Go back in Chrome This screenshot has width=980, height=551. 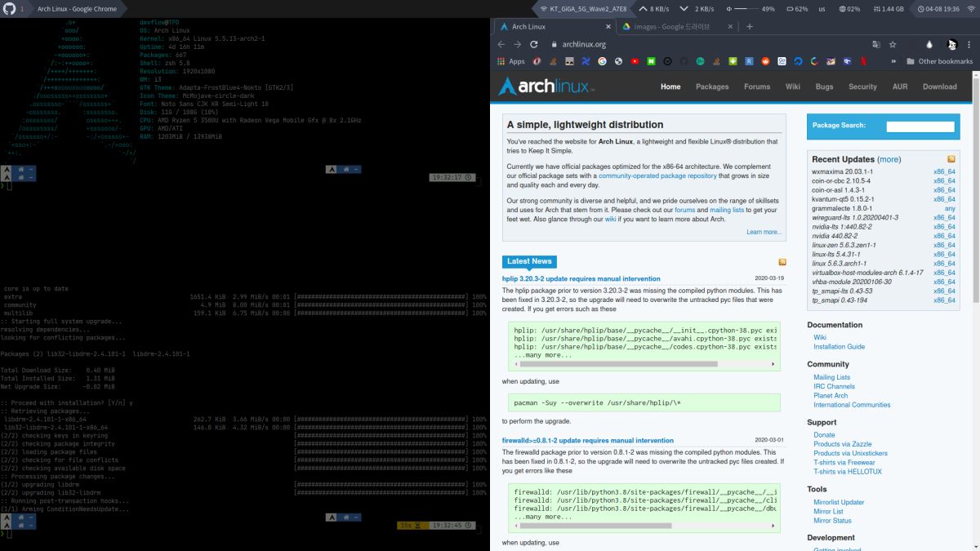tap(501, 44)
